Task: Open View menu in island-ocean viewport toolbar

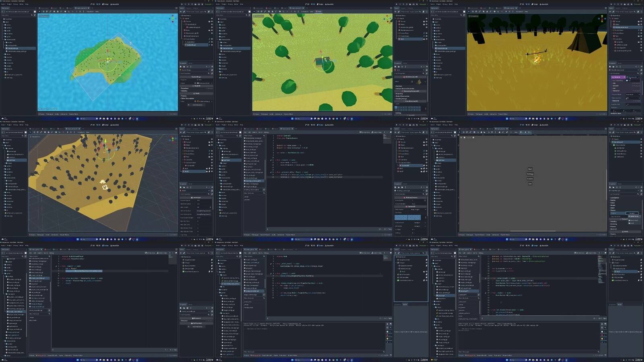Action: click(97, 12)
